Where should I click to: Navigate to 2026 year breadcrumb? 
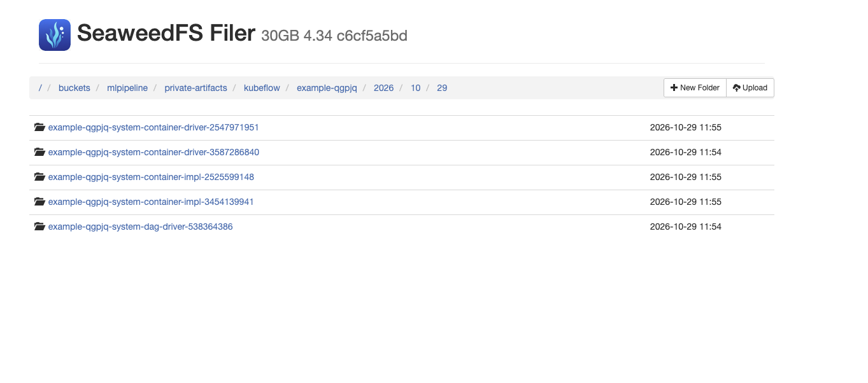(x=383, y=88)
